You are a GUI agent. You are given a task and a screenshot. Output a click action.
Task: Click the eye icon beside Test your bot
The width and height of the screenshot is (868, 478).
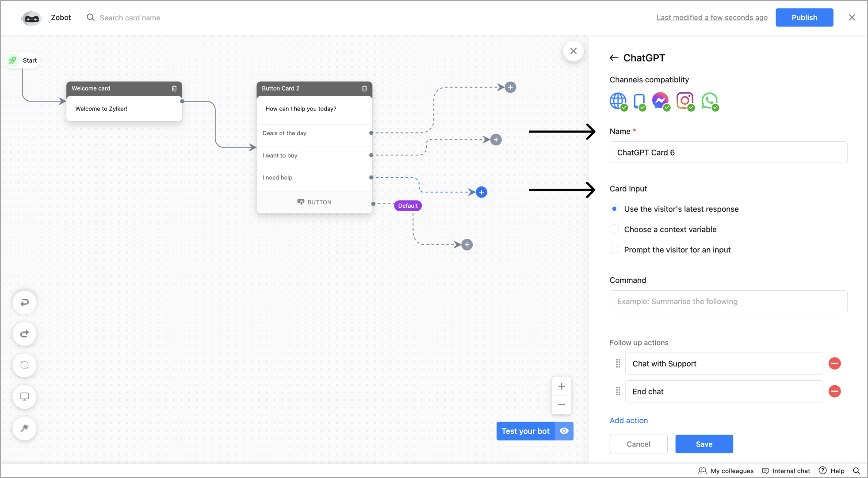[564, 431]
